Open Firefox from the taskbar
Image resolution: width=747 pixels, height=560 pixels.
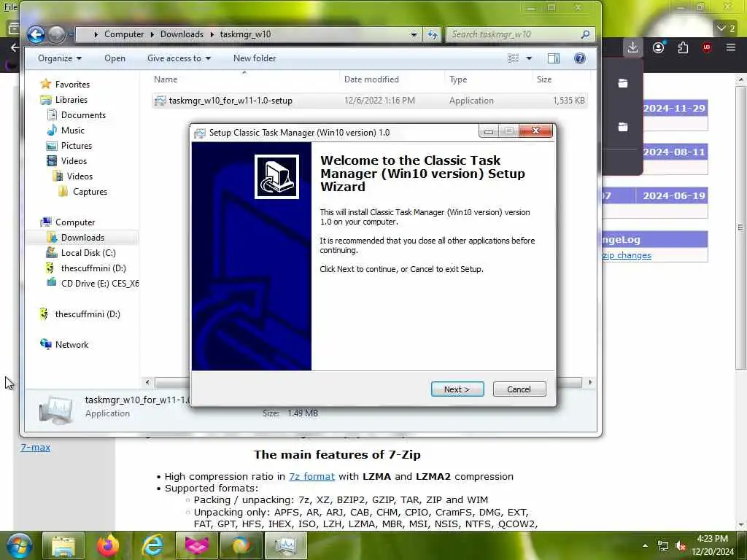[108, 545]
